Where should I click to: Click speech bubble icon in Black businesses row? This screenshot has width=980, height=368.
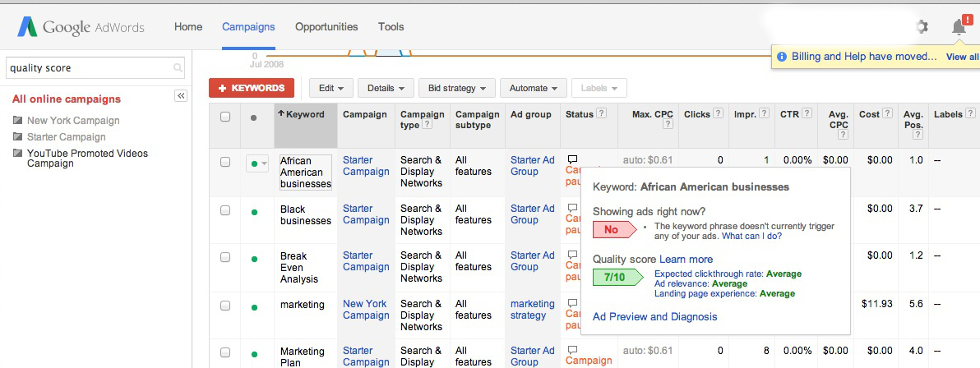572,208
